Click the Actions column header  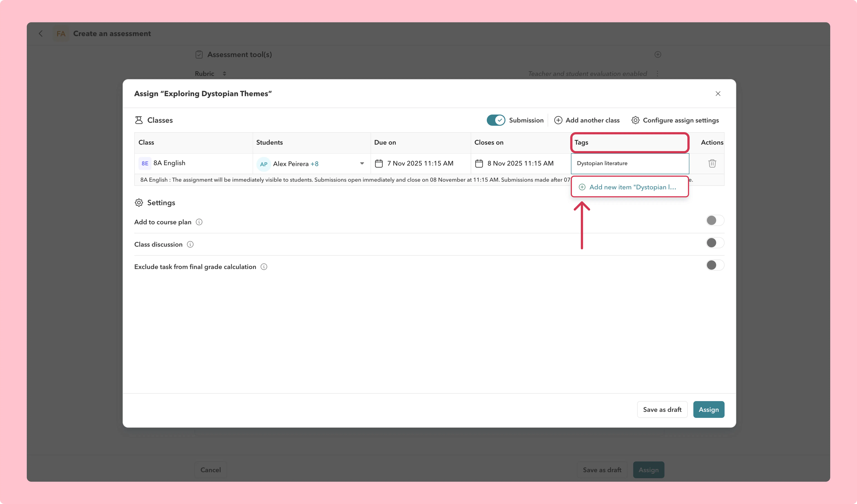(712, 142)
